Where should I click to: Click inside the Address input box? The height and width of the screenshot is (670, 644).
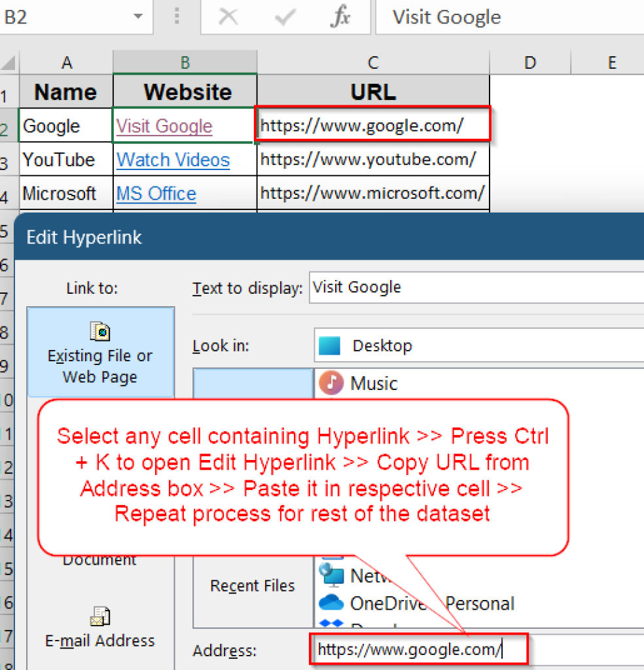419,650
